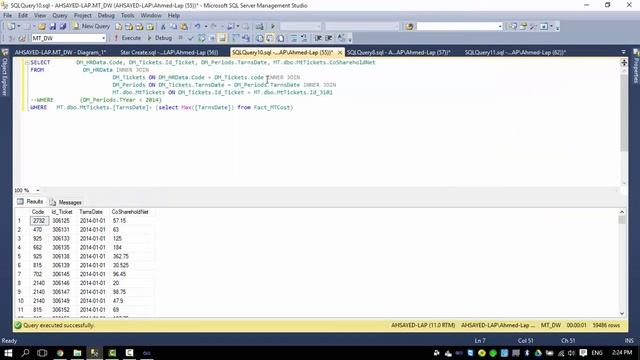640x360 pixels.
Task: Open the active files list arrow
Action: [x=623, y=52]
